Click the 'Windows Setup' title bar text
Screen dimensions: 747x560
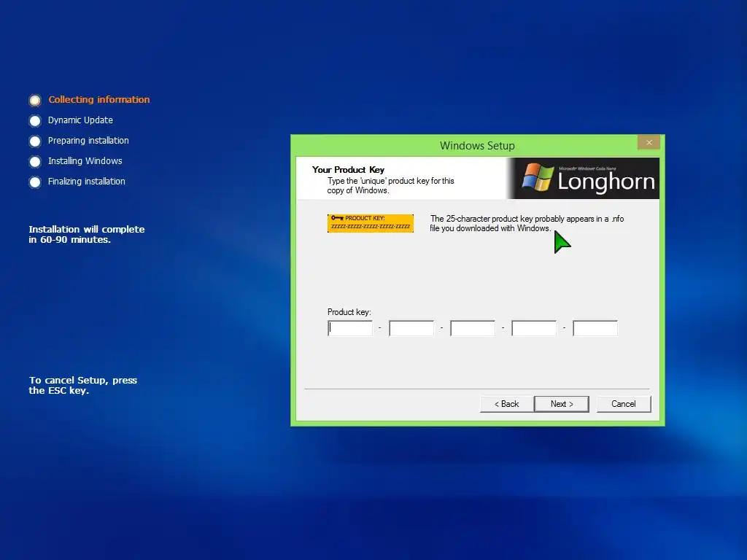point(477,146)
